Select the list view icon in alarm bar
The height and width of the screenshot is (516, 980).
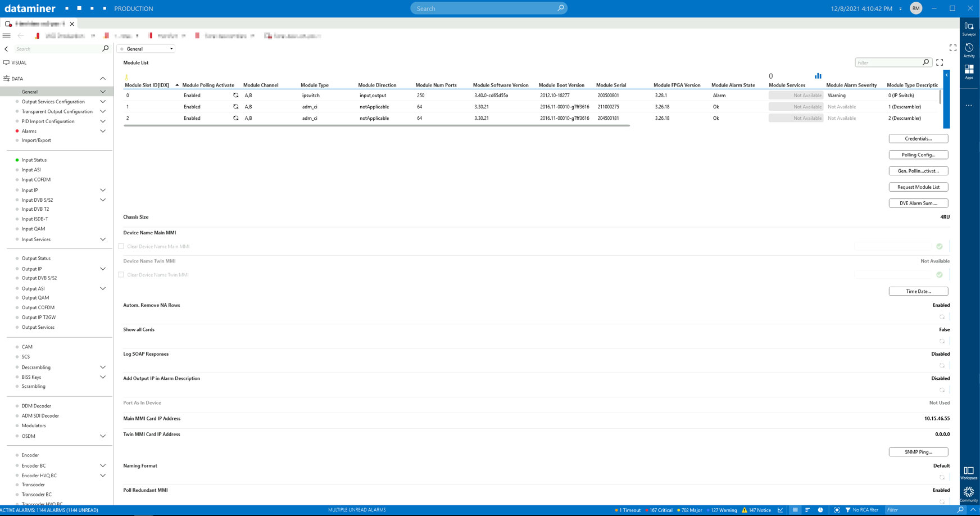click(795, 510)
